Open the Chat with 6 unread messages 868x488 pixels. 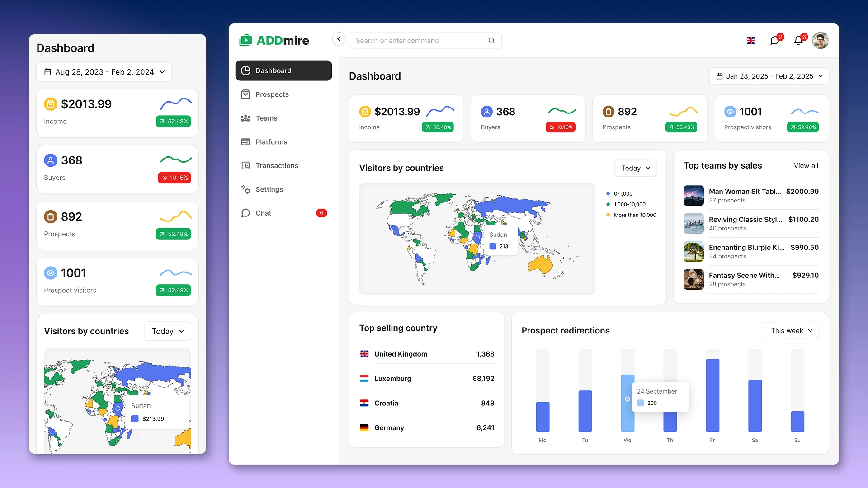point(263,213)
